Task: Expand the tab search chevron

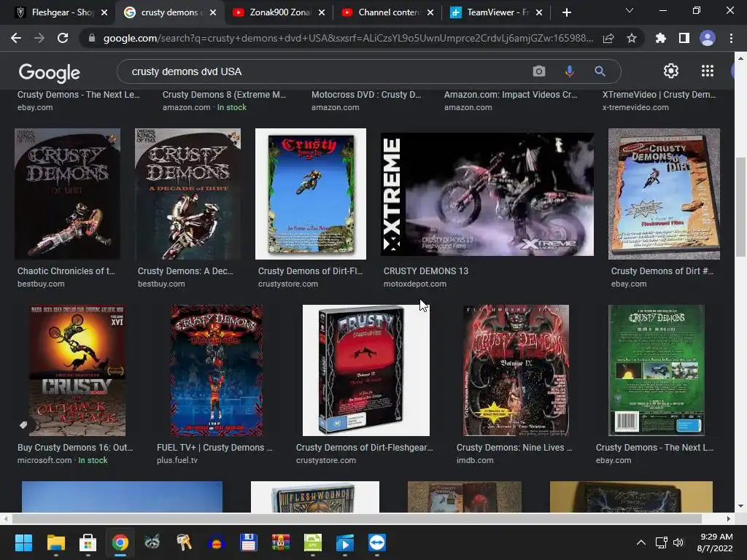Action: [630, 10]
